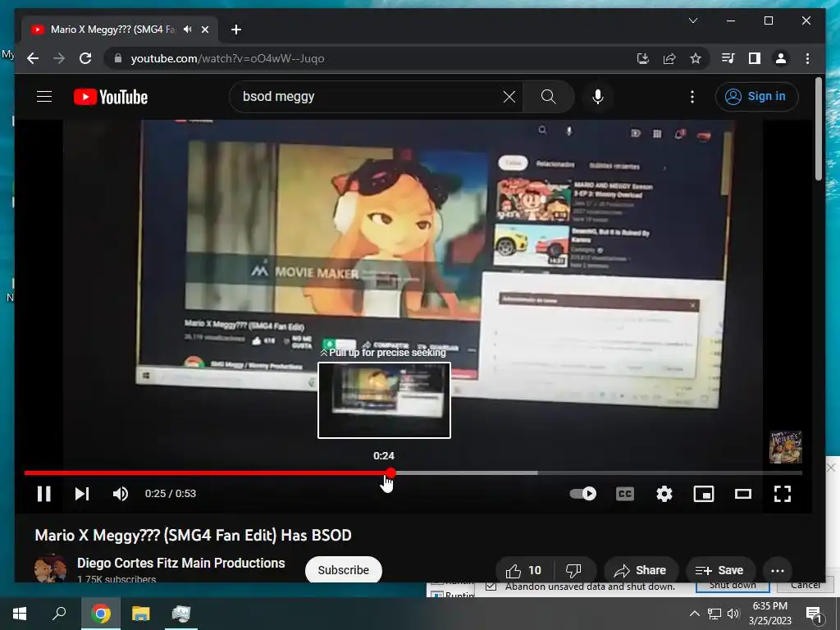
Task: Close the Mario X Meggy tab
Action: pyautogui.click(x=204, y=30)
